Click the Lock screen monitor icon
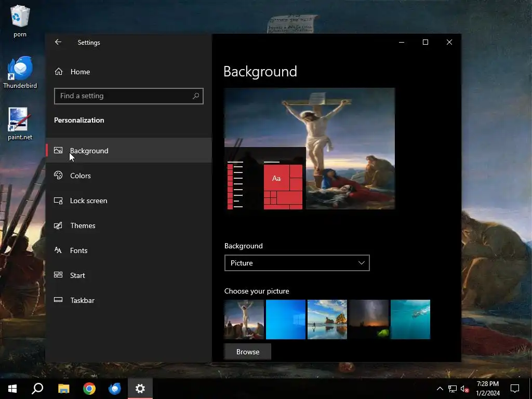Viewport: 532px width, 399px height. pos(58,201)
